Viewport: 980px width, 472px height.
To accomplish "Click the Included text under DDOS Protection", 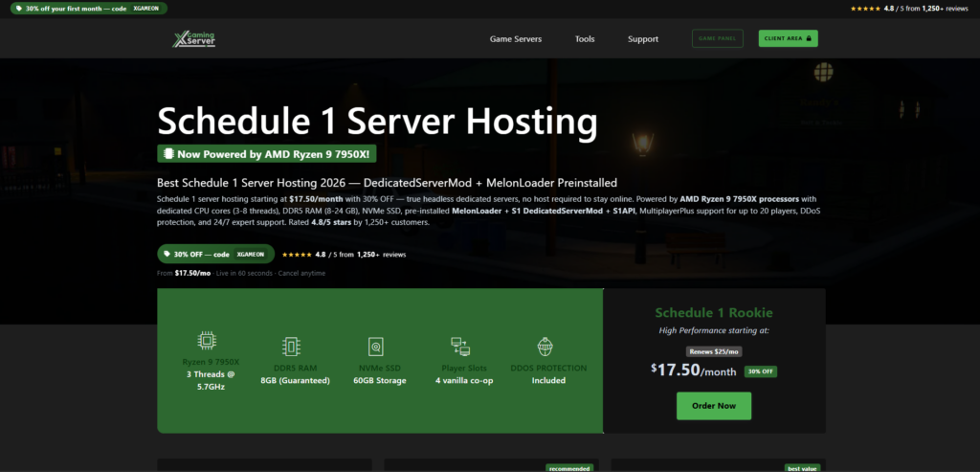I will point(548,381).
